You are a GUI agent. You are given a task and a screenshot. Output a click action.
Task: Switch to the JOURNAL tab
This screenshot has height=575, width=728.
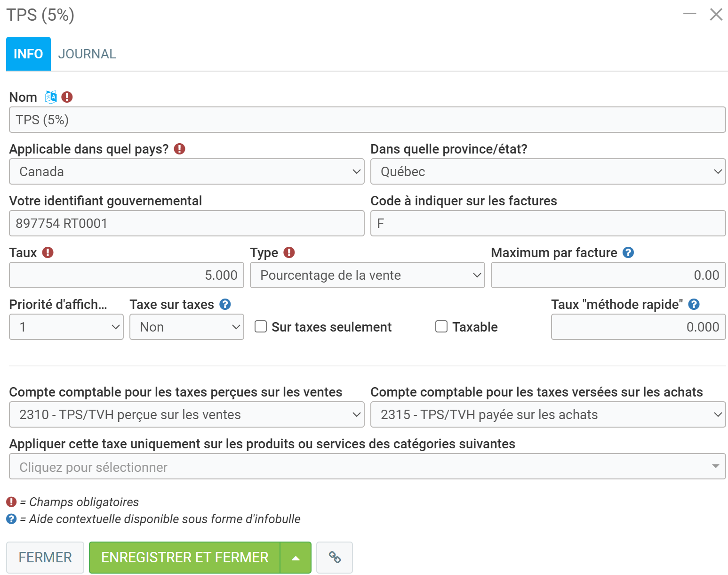coord(87,54)
